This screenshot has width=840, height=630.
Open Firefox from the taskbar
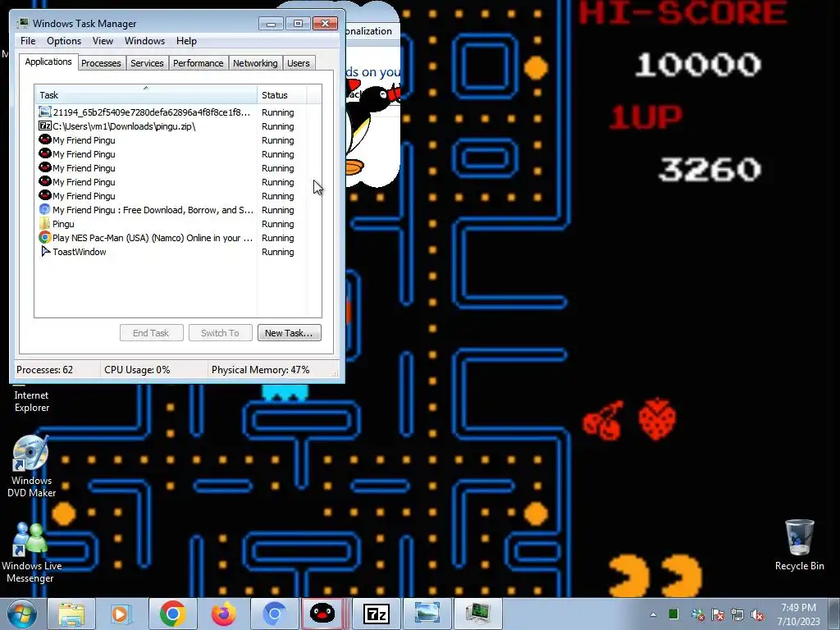click(223, 614)
